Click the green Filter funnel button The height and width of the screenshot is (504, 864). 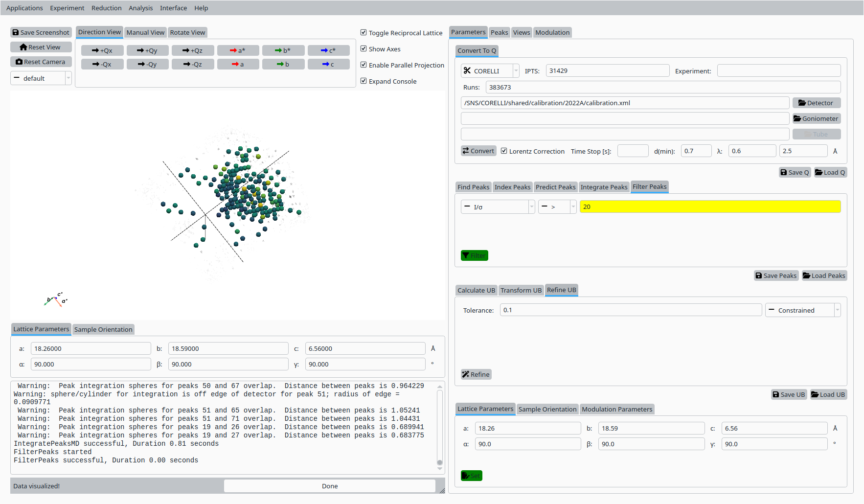click(x=474, y=255)
